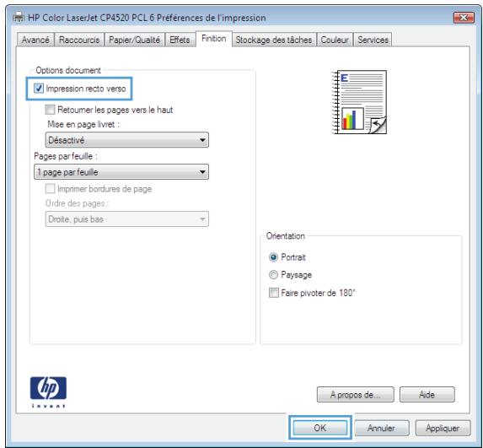
Task: Toggle Imprimer bordures de page checkbox
Action: pos(50,188)
